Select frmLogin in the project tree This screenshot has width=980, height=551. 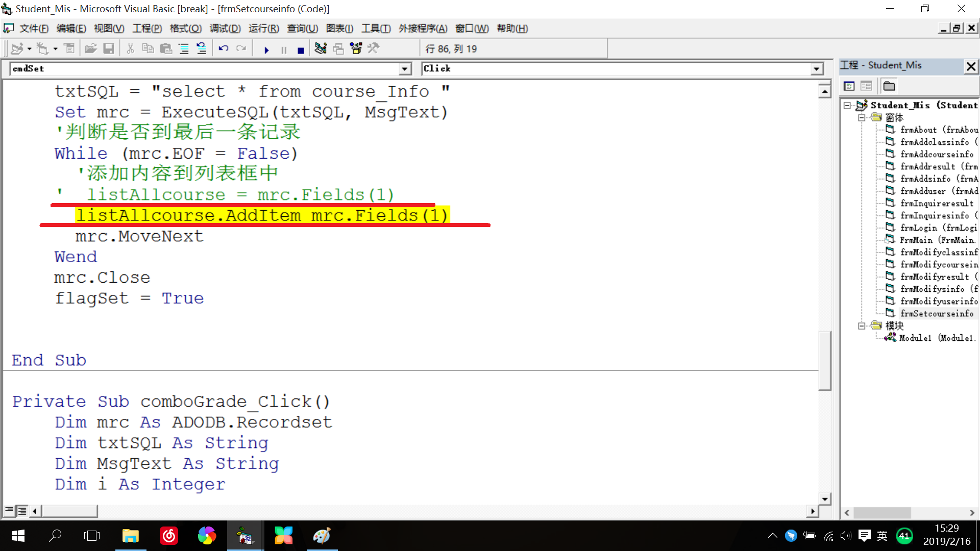point(918,228)
